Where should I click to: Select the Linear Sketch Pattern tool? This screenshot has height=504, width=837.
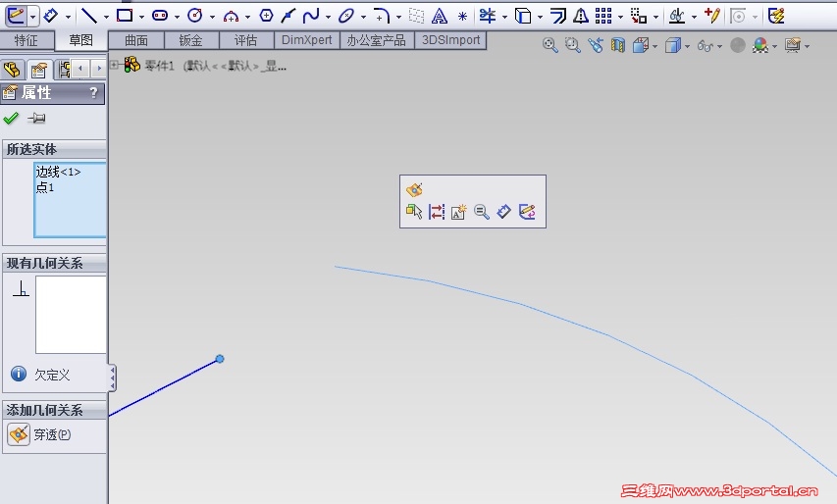coord(603,16)
